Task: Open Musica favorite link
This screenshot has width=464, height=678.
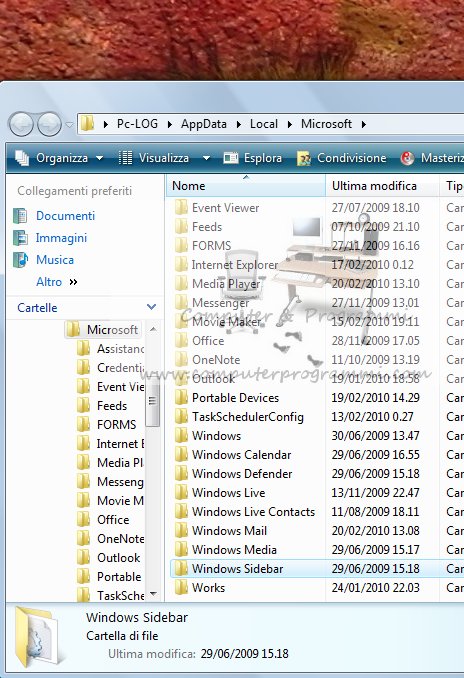Action: coord(55,260)
